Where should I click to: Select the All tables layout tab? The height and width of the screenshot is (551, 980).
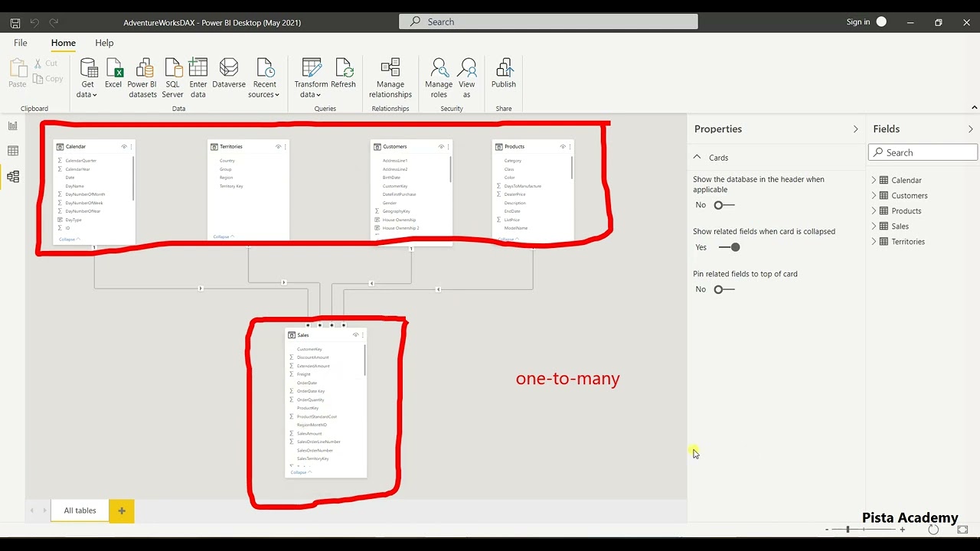[80, 510]
